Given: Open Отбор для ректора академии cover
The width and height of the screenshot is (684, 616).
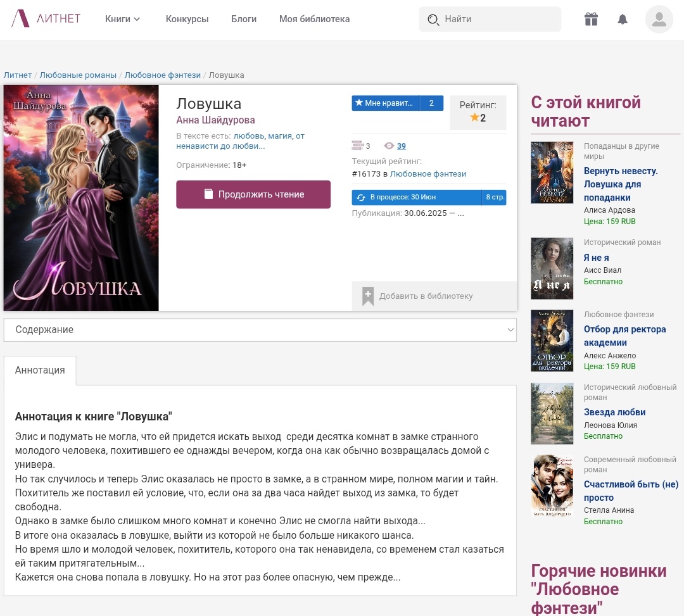Looking at the screenshot, I should pyautogui.click(x=552, y=341).
